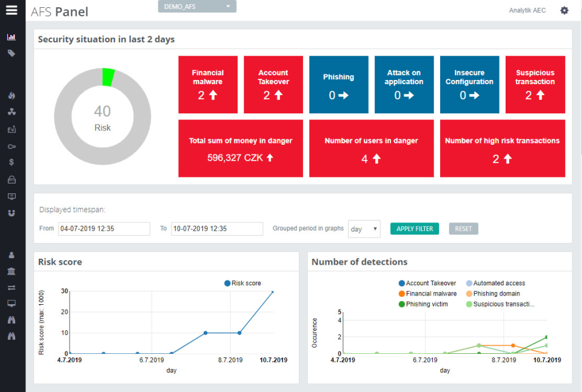Screen dimensions: 582x392
Task: Open the transfer arrows sidebar icon
Action: point(12,287)
